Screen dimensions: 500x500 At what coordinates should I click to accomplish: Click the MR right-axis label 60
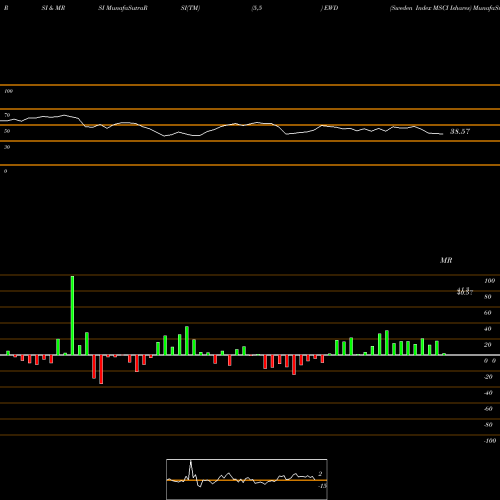(488, 313)
